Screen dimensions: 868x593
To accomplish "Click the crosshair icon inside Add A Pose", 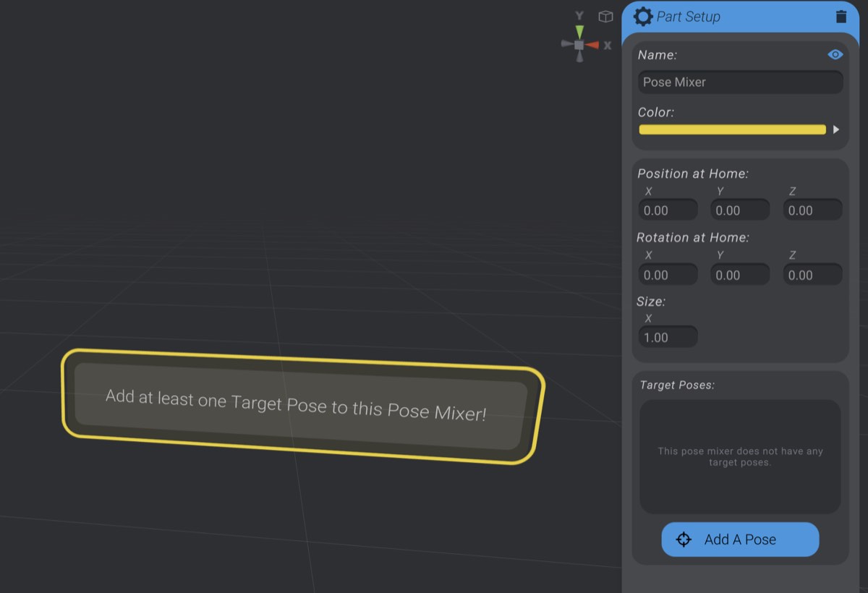I will click(x=683, y=539).
